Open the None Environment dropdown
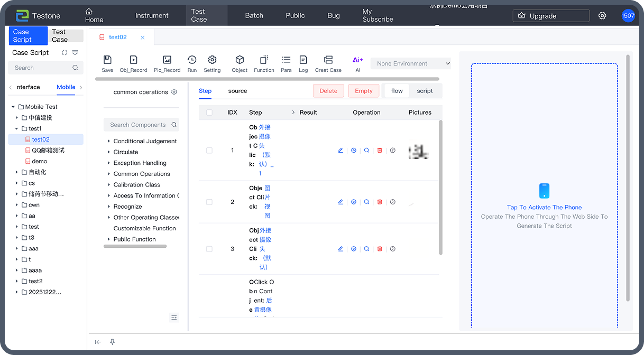This screenshot has height=355, width=644. pos(411,63)
